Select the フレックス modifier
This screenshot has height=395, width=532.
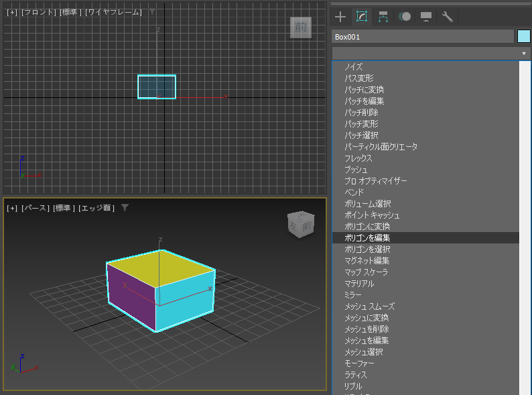425,158
